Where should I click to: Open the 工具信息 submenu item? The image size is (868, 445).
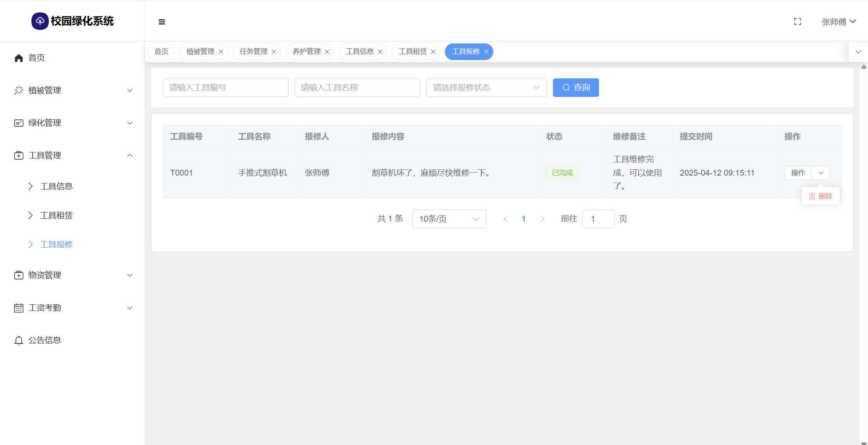point(56,186)
